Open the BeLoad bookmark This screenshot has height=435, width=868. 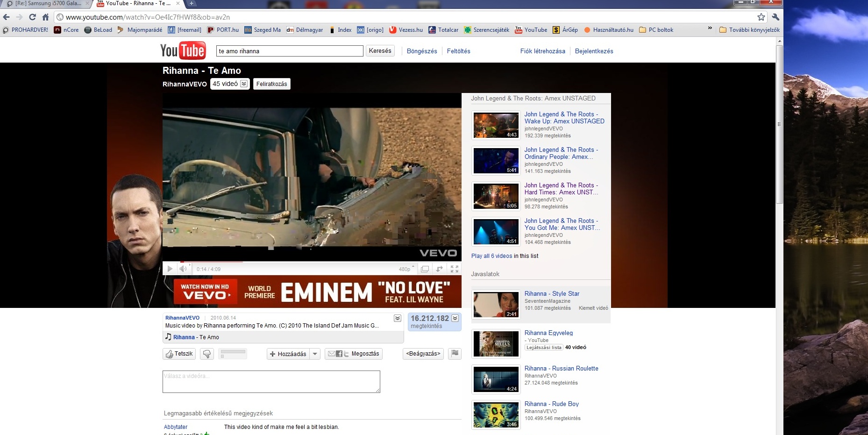pyautogui.click(x=99, y=30)
